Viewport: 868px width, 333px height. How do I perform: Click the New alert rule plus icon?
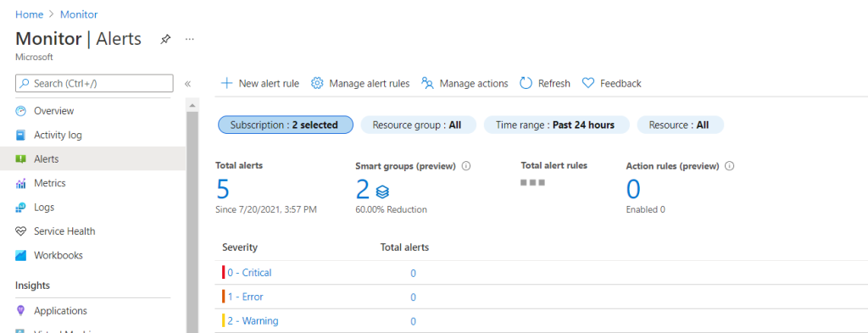[x=226, y=84]
